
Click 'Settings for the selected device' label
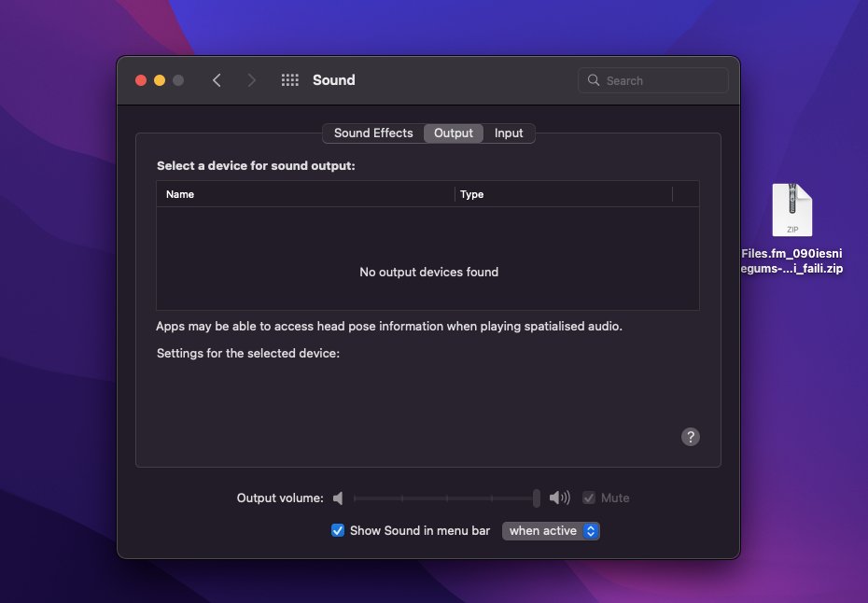click(248, 353)
